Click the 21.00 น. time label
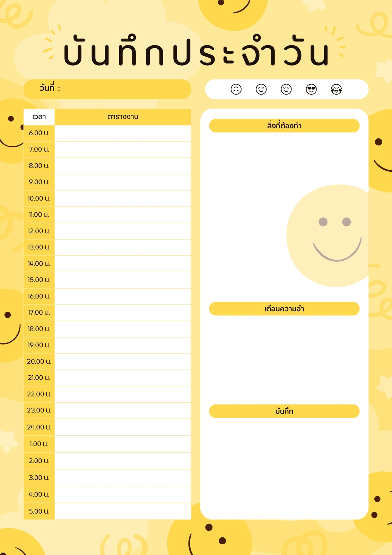 (39, 378)
